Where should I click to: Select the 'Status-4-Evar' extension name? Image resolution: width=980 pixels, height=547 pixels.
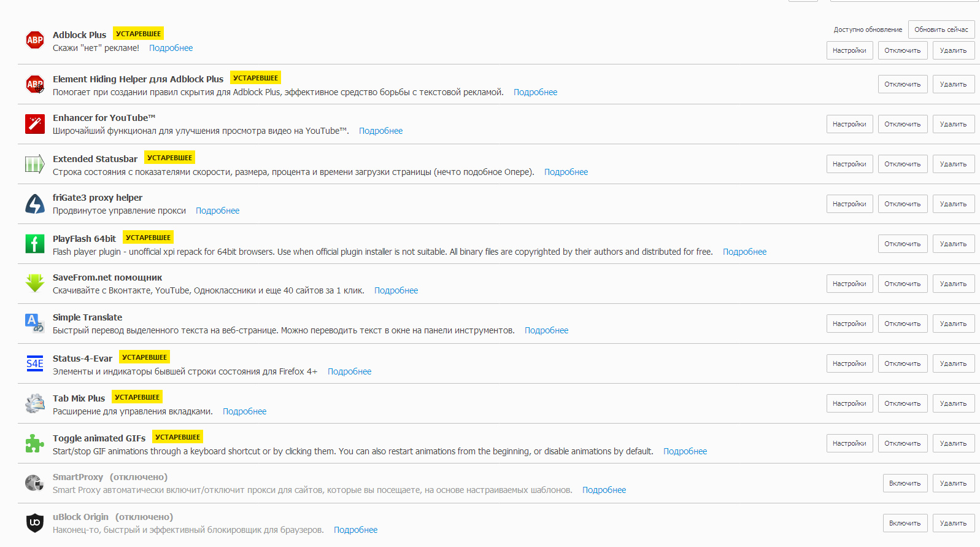[82, 359]
